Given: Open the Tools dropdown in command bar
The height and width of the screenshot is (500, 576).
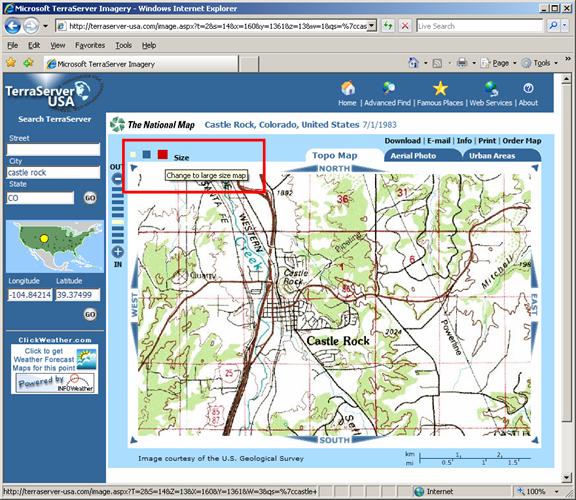Looking at the screenshot, I should [x=540, y=63].
